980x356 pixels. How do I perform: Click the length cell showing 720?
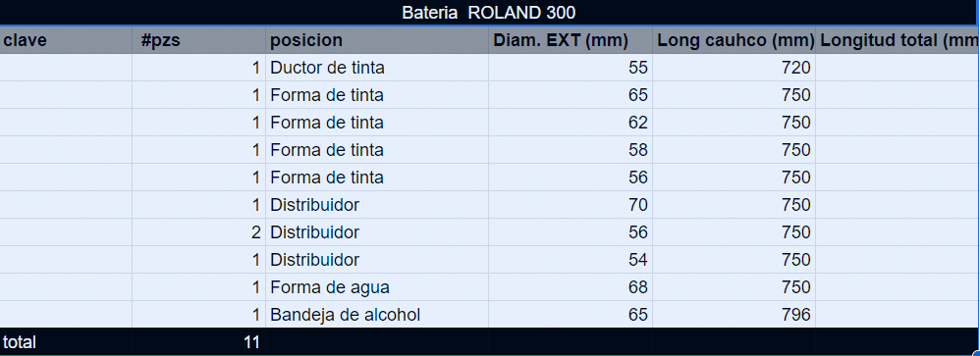(x=734, y=68)
